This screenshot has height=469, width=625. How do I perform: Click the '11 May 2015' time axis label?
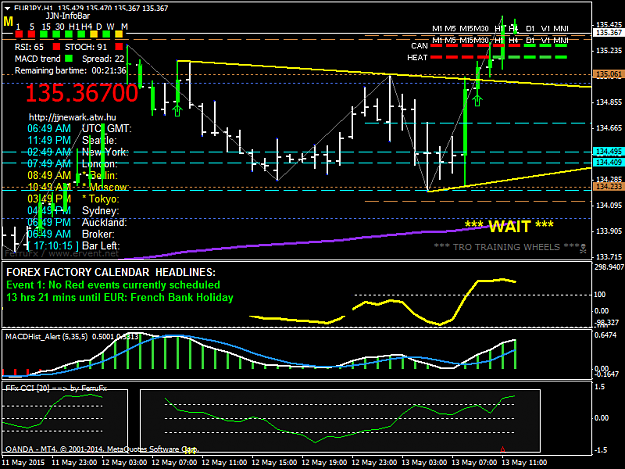pyautogui.click(x=23, y=463)
